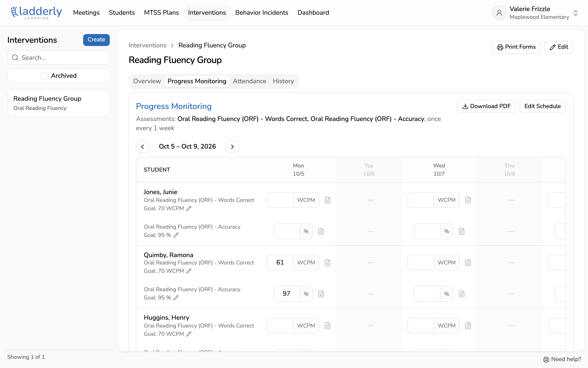Open Behavior Incidents page

pyautogui.click(x=262, y=13)
